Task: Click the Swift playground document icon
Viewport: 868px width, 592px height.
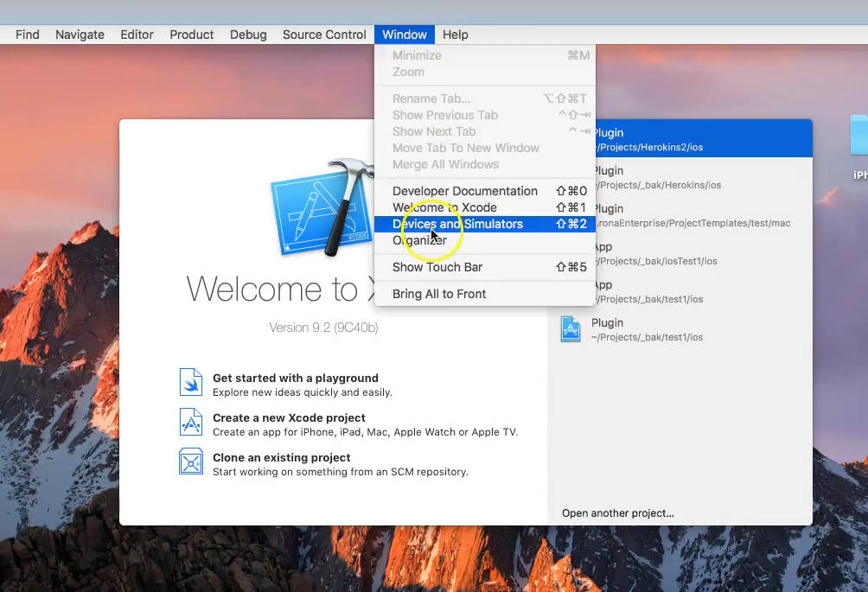Action: 191,382
